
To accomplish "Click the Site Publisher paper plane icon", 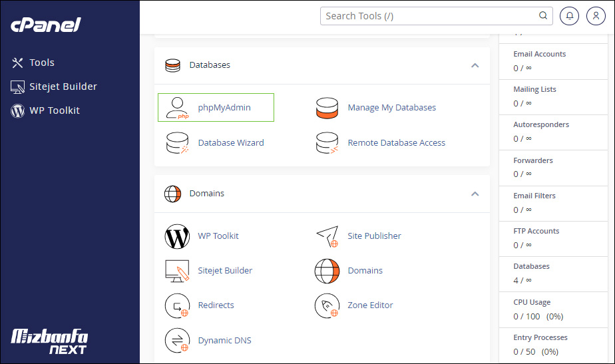I will tap(327, 236).
